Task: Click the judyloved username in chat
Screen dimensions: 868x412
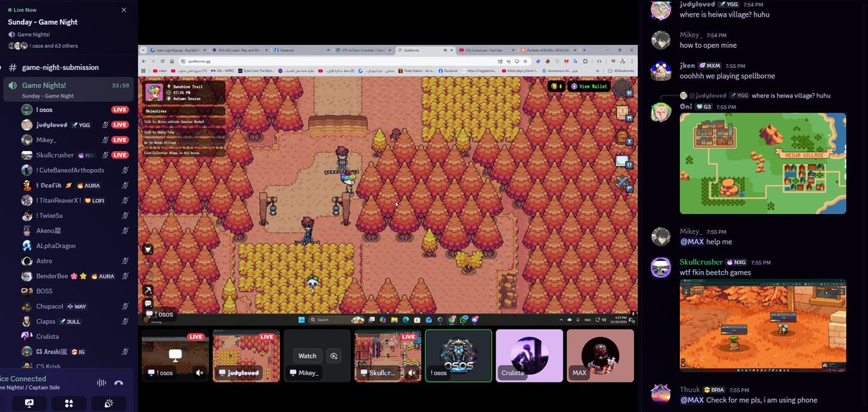Action: pyautogui.click(x=697, y=4)
